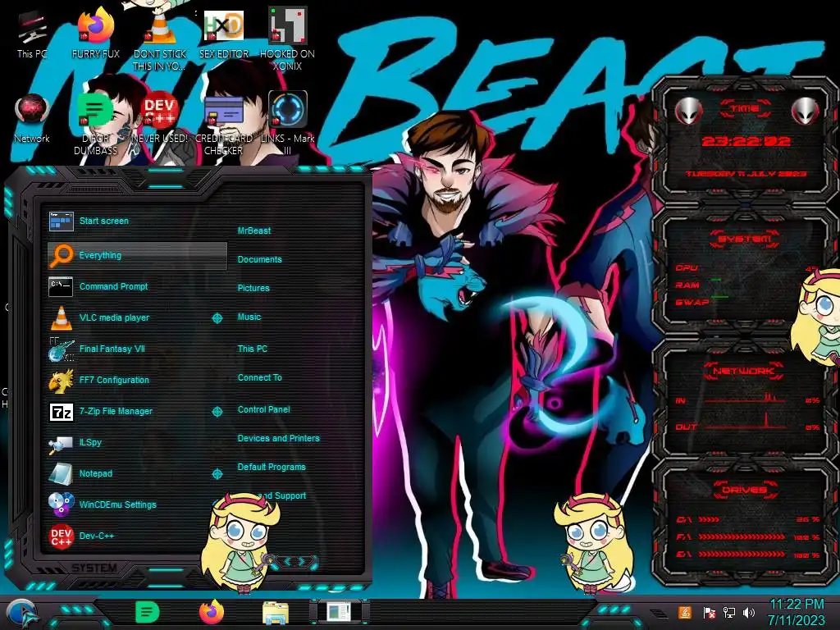Open the DONT STICK THIS VLC shortcut
The height and width of the screenshot is (630, 840).
tap(160, 40)
